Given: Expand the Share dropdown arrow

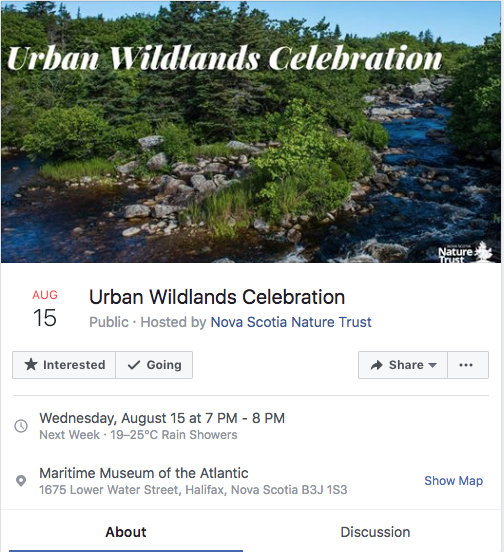Looking at the screenshot, I should click(x=433, y=365).
